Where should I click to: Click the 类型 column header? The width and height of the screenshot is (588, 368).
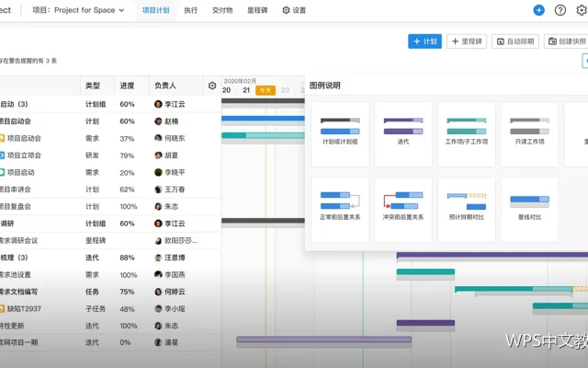(93, 86)
